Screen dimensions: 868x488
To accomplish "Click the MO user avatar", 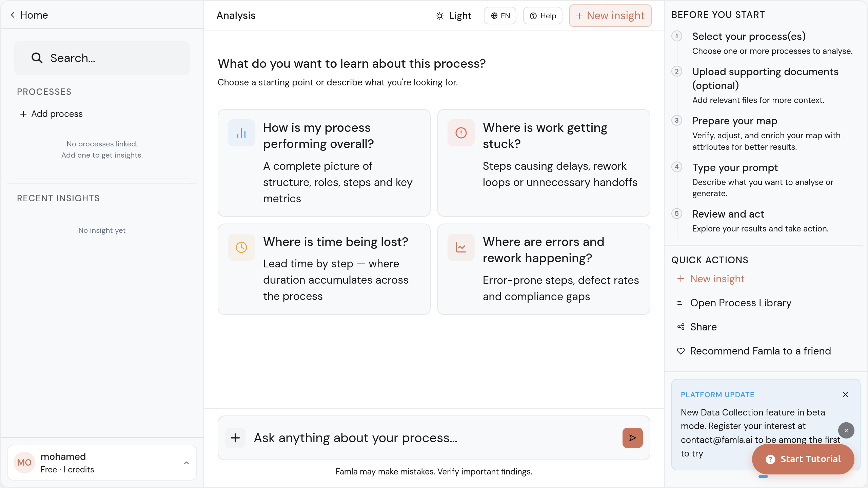I will pyautogui.click(x=24, y=463).
